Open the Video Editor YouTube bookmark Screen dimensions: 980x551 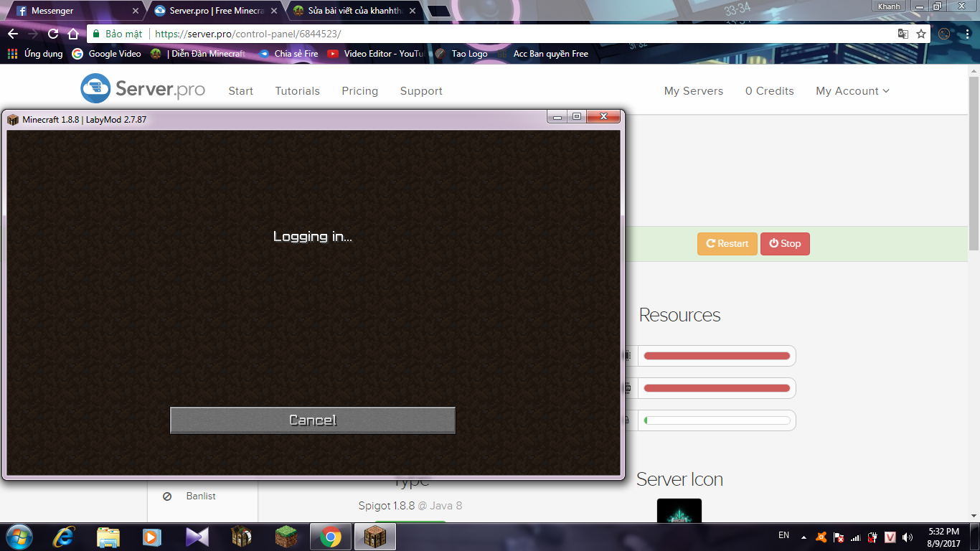376,54
